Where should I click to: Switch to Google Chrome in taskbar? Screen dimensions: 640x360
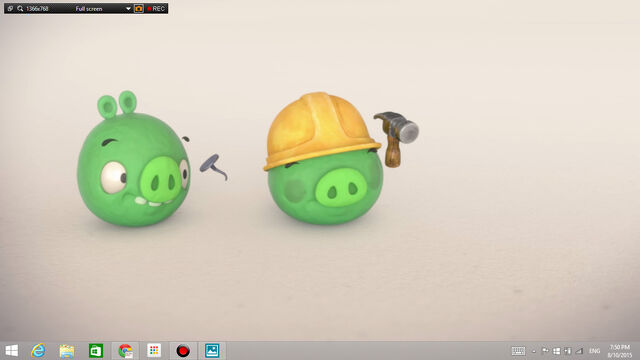(125, 351)
